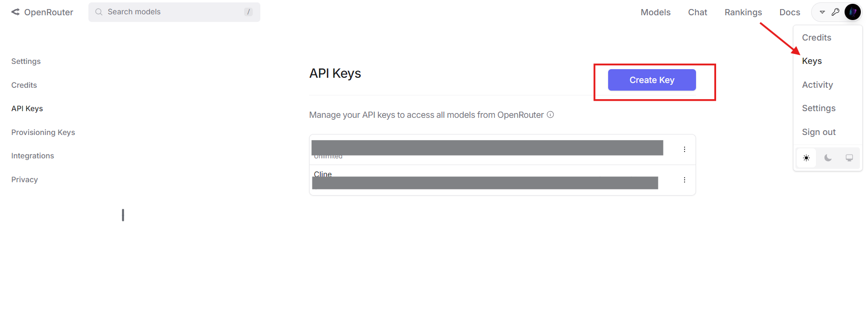Image resolution: width=868 pixels, height=311 pixels.
Task: Open three-dot menu for Cline key
Action: (x=685, y=180)
